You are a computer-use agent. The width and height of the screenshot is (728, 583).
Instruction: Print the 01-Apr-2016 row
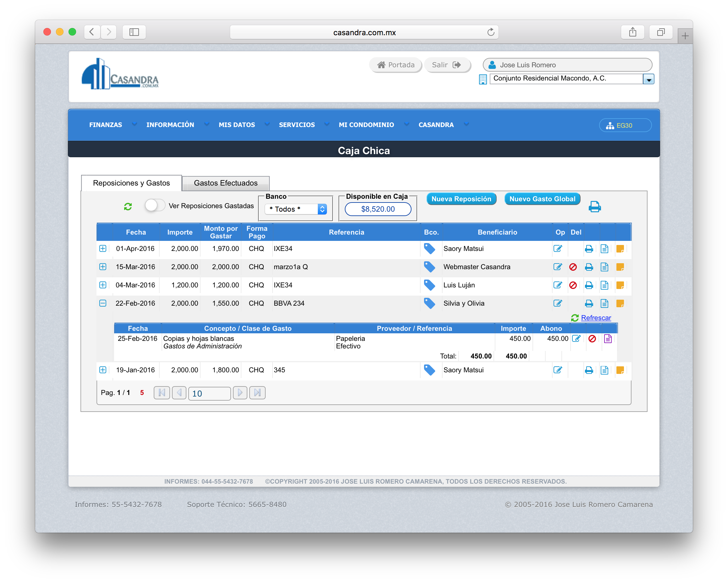pos(589,249)
